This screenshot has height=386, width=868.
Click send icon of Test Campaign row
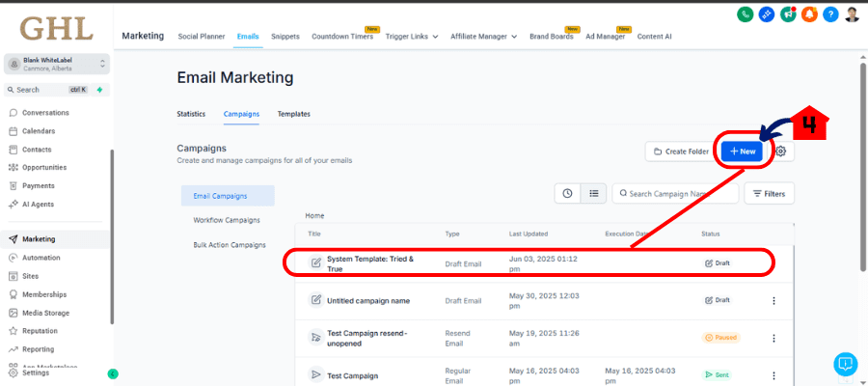(x=315, y=375)
